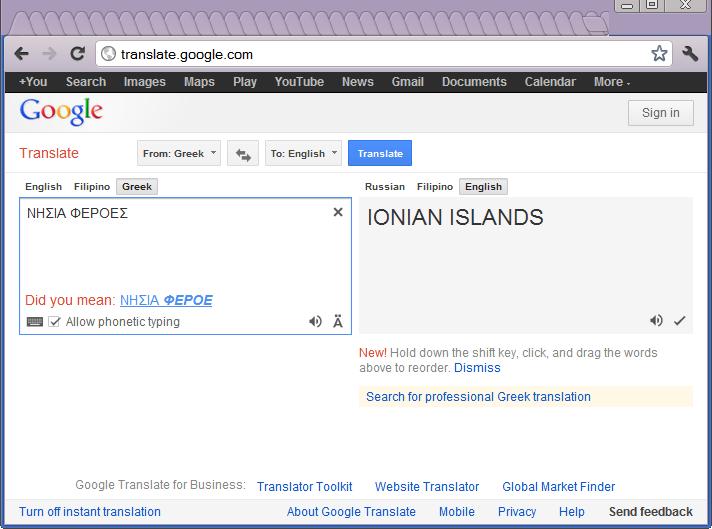Image resolution: width=712 pixels, height=529 pixels.
Task: Select Filipino target language tab
Action: pyautogui.click(x=435, y=187)
